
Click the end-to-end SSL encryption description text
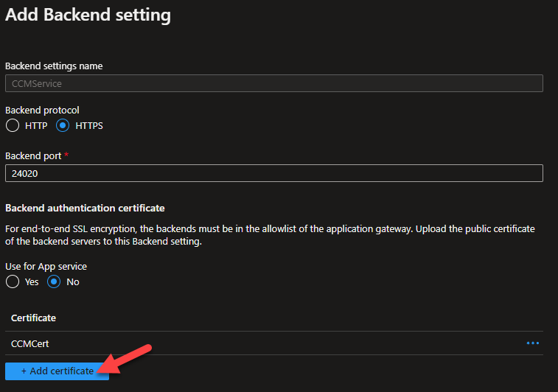tap(270, 235)
